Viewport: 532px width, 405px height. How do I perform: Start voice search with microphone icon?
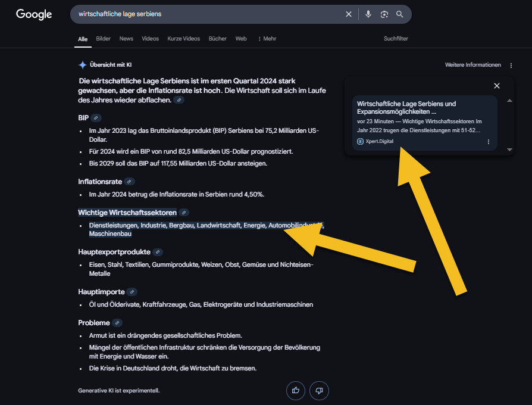pyautogui.click(x=368, y=14)
